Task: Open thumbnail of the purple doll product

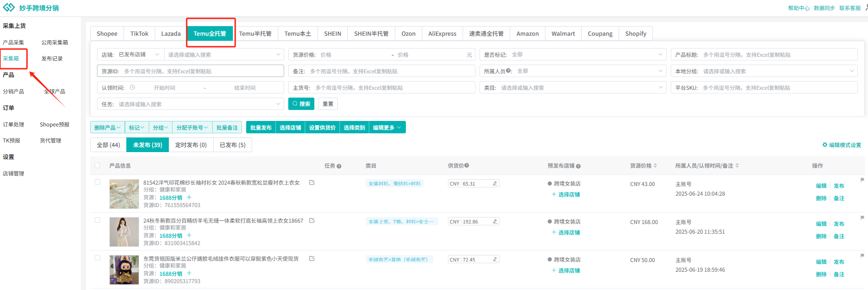Action: (124, 270)
